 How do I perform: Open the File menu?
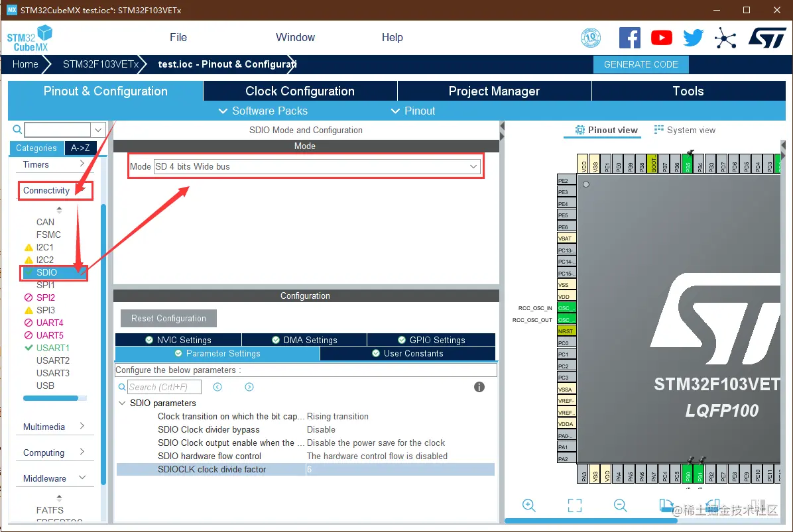pos(178,37)
